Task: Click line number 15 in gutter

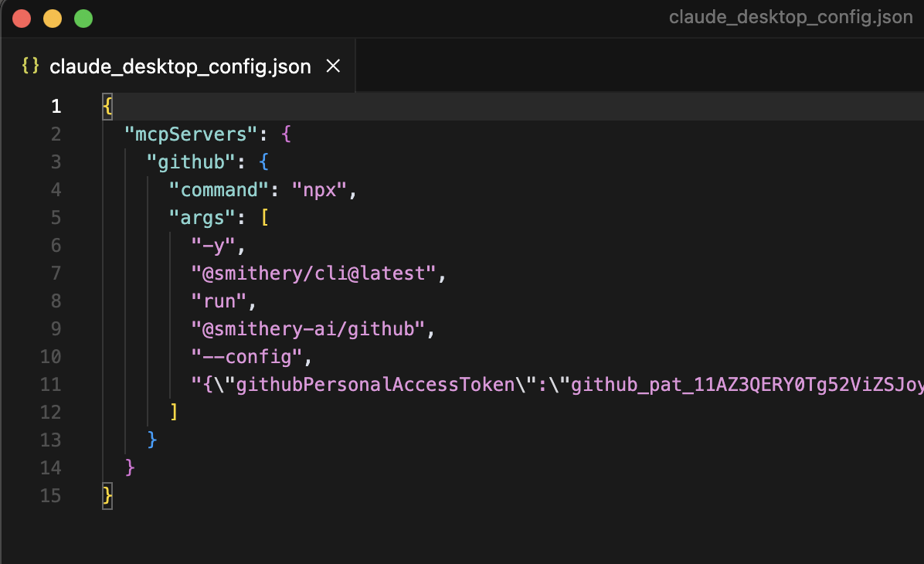Action: click(x=51, y=496)
